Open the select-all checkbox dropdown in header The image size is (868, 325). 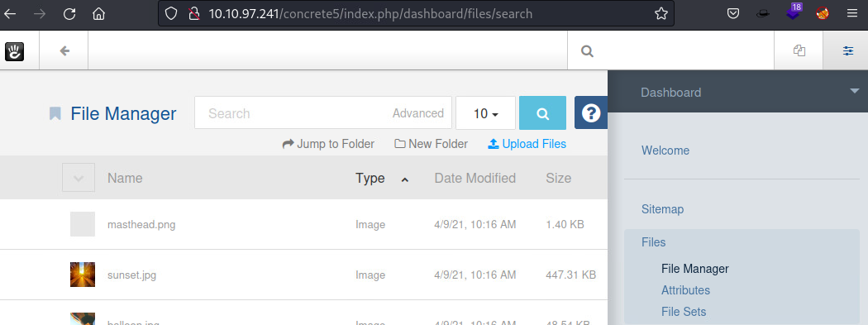tap(79, 178)
